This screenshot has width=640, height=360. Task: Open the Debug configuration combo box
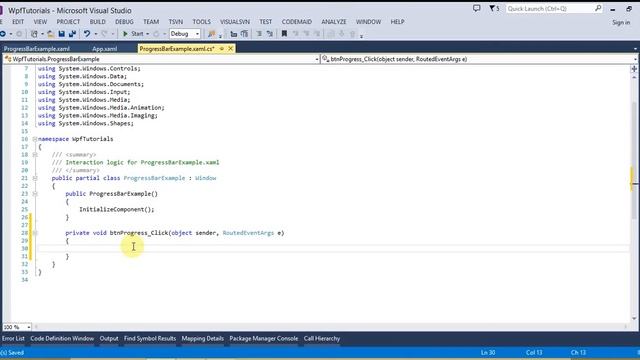[184, 34]
